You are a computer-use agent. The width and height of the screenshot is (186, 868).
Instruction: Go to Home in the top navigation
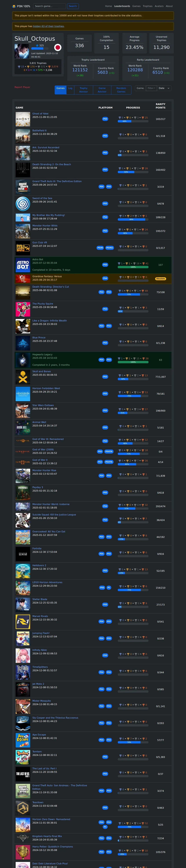click(108, 6)
